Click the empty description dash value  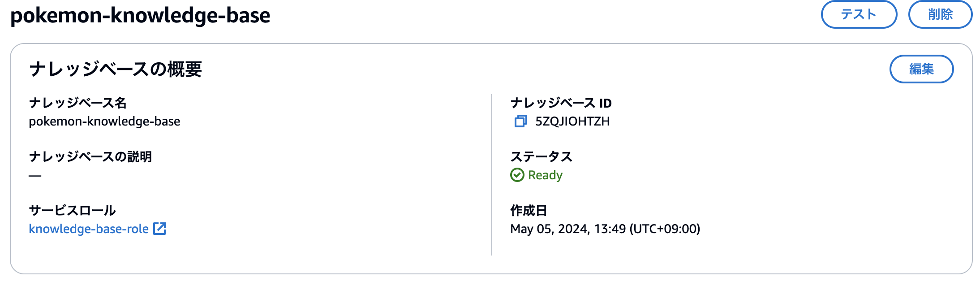35,176
